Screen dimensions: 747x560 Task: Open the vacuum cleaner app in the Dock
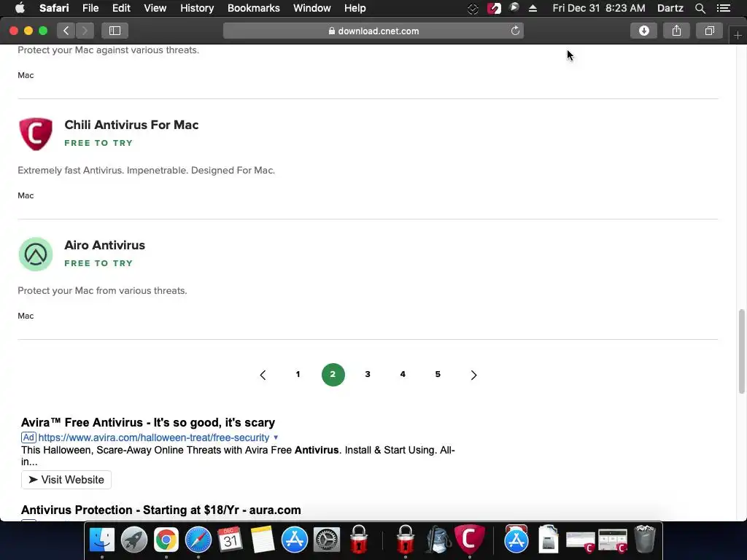438,540
